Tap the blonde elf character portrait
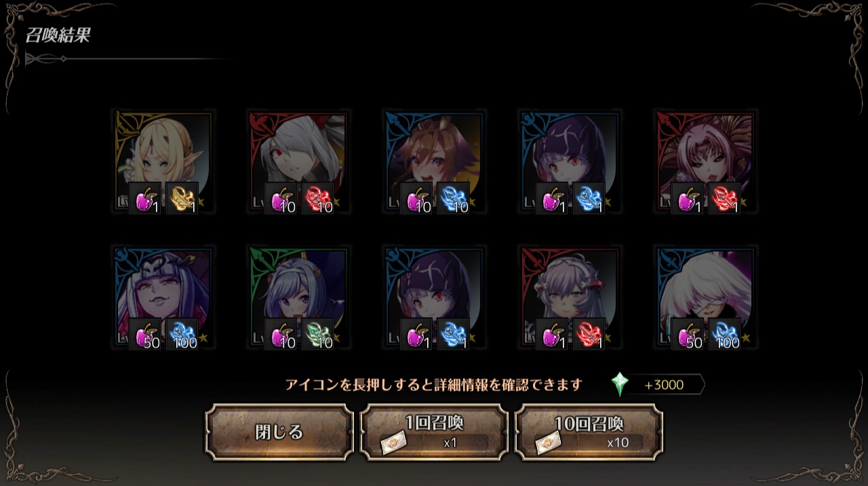Viewport: 868px width, 486px height. [x=163, y=162]
